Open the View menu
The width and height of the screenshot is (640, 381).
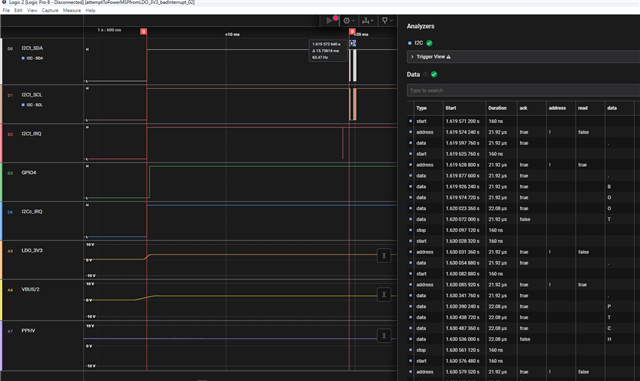32,10
